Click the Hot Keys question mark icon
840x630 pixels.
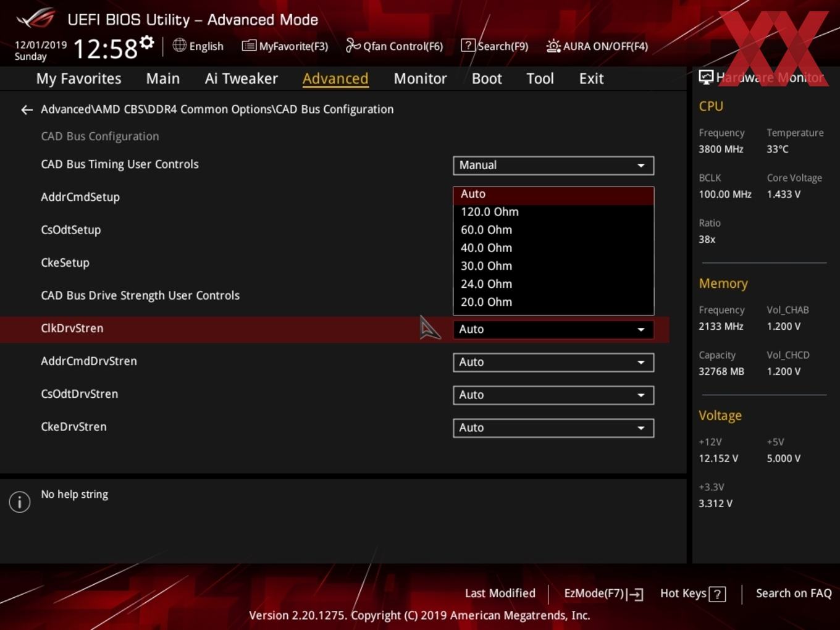click(717, 594)
